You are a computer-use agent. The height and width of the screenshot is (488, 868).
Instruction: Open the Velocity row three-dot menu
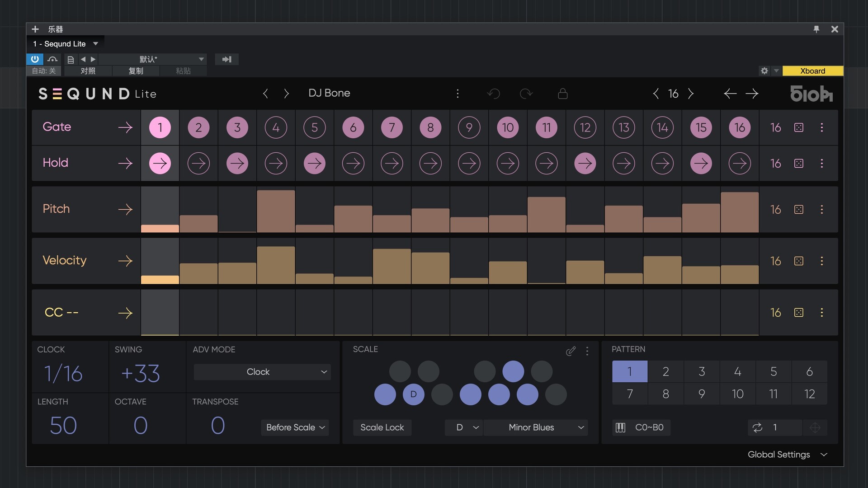pyautogui.click(x=822, y=261)
